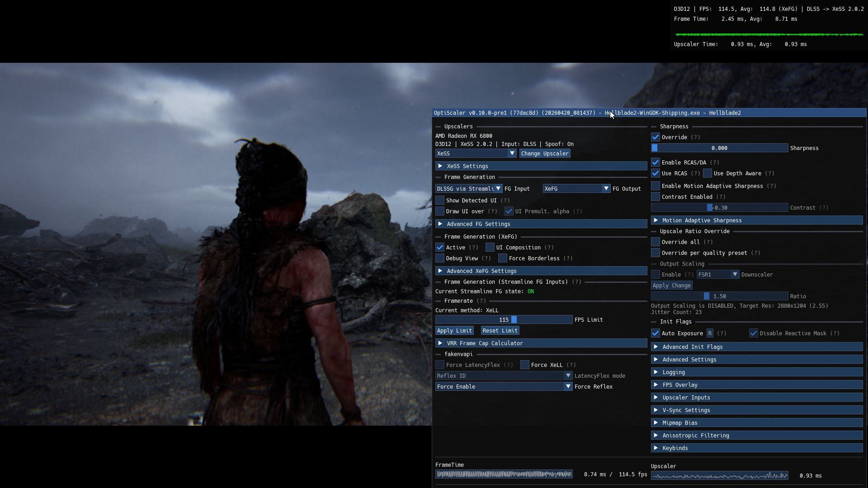Expand Anisotropic Filtering settings
The image size is (868, 488).
coord(757,436)
